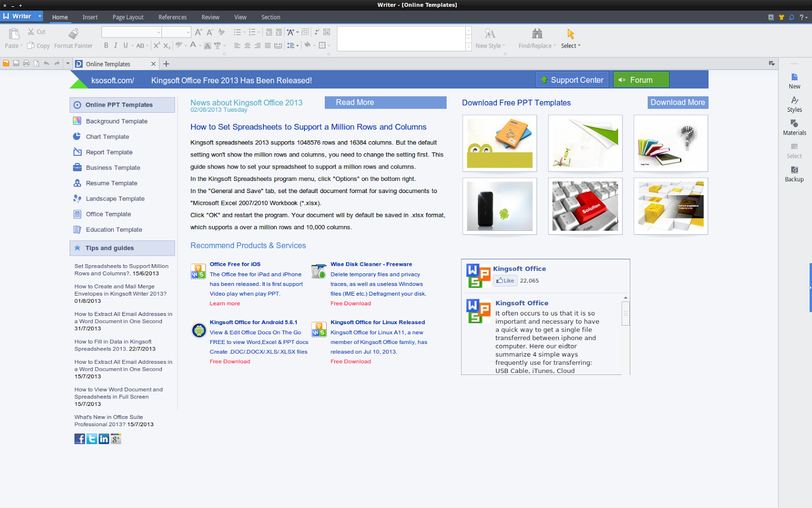Expand the Select dropdown arrow in ribbon

click(x=579, y=46)
